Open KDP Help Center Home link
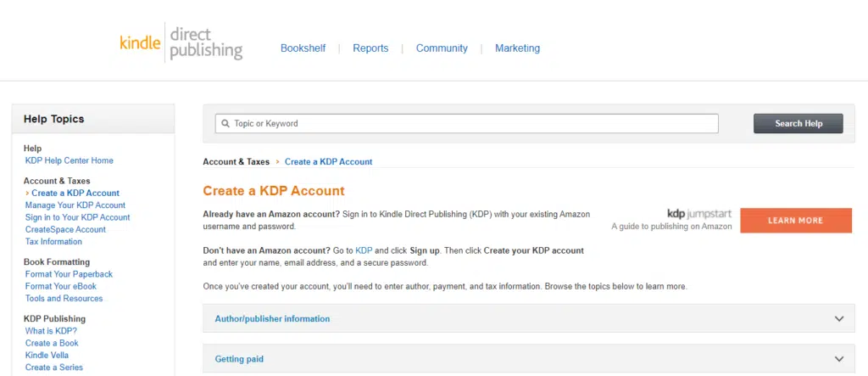This screenshot has height=376, width=868. (69, 160)
